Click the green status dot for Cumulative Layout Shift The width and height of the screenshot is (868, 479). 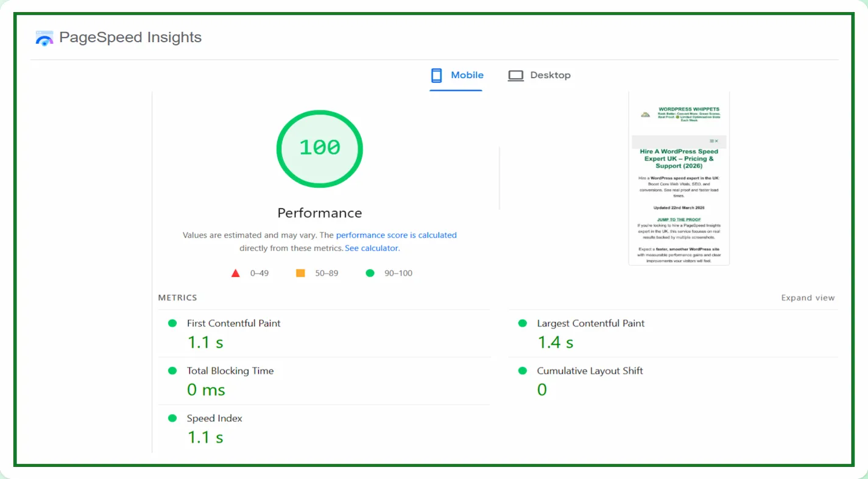(522, 371)
